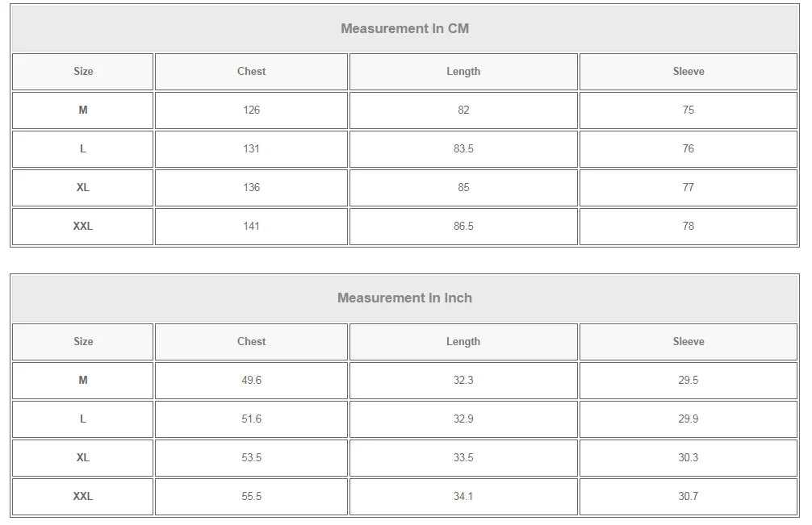Click the chest value 141 cell

(x=251, y=227)
